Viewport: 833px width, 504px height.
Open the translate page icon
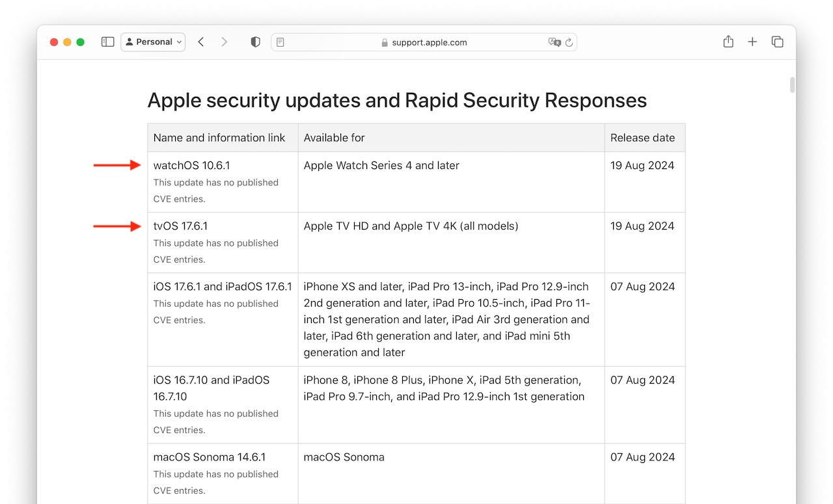(x=554, y=42)
